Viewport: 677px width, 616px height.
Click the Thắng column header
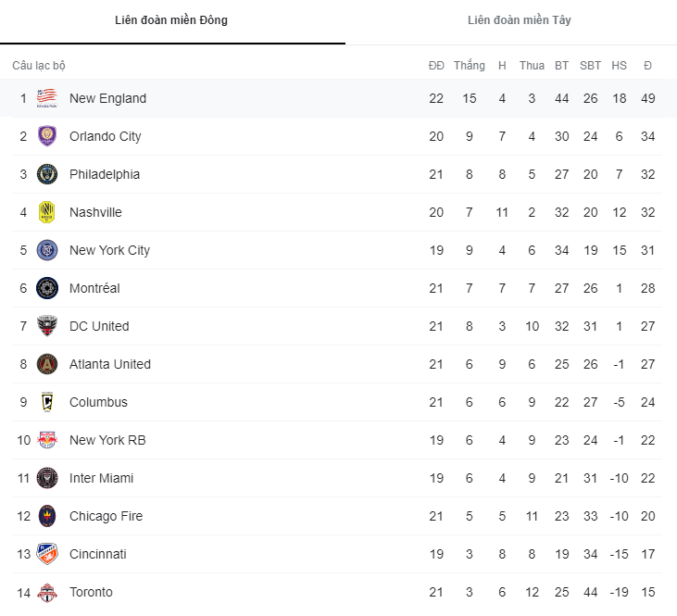coord(470,66)
